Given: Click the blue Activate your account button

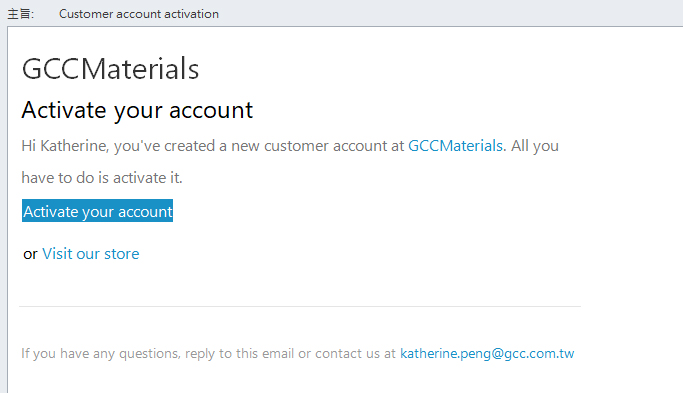Looking at the screenshot, I should 98,211.
